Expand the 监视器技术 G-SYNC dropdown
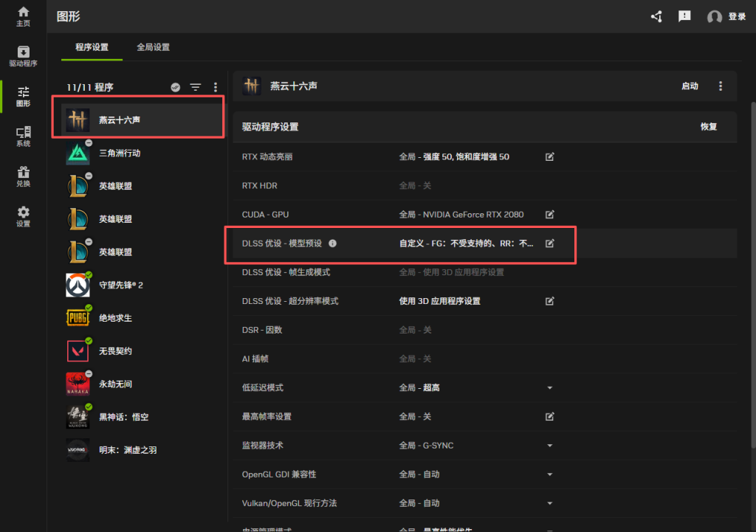 (549, 446)
